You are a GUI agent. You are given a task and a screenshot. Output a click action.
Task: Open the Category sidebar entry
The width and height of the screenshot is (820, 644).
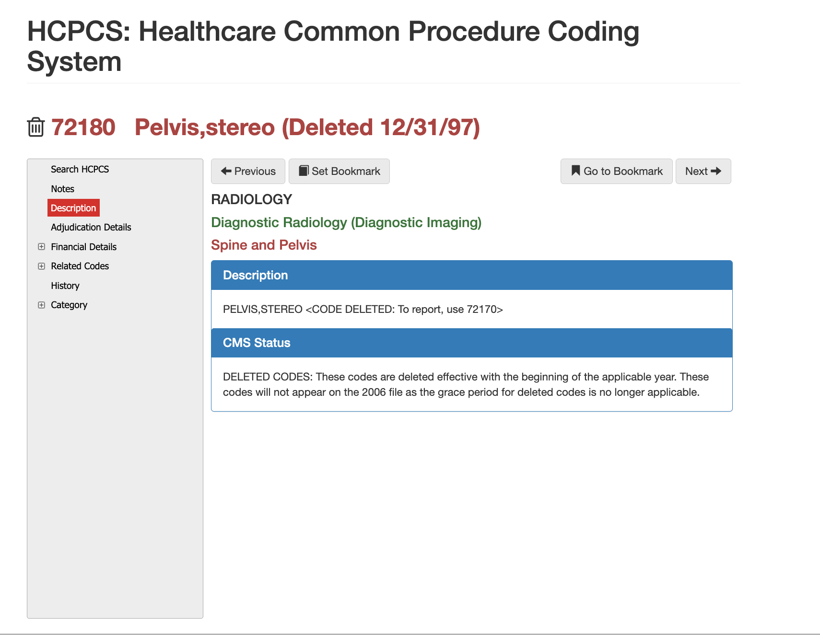tap(69, 305)
